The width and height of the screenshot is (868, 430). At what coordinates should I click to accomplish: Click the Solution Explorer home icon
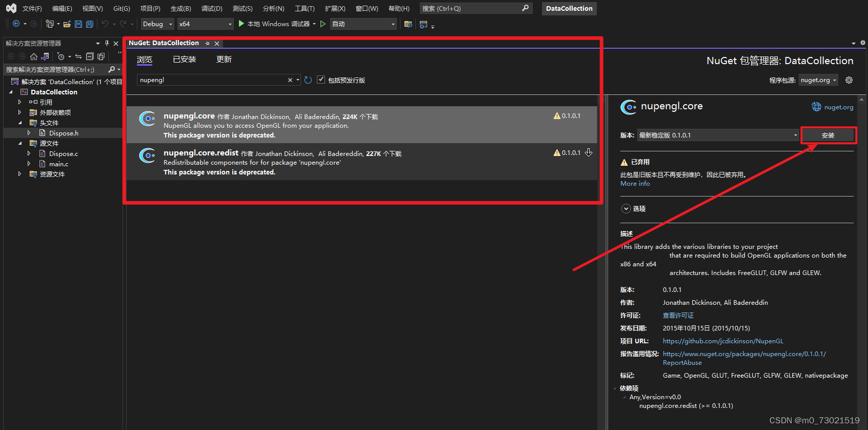click(34, 56)
